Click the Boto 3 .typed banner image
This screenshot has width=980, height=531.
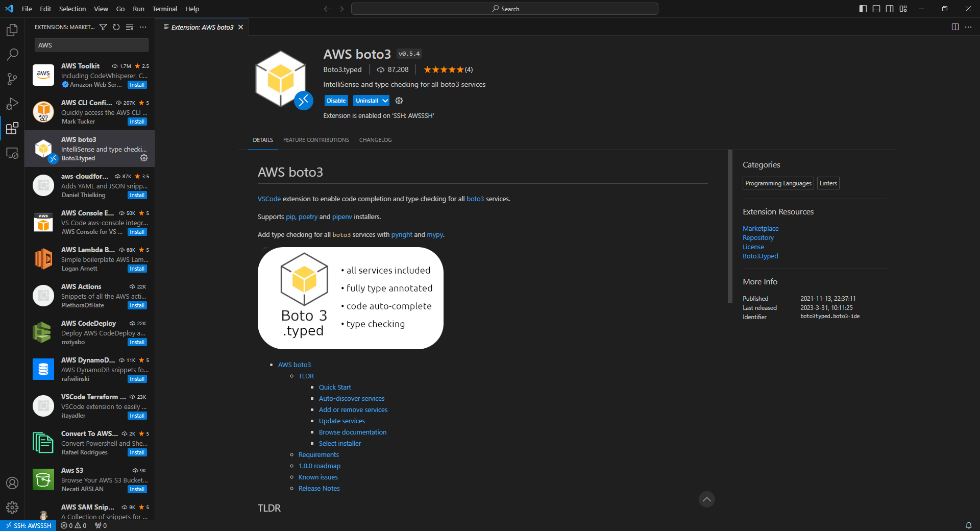350,298
